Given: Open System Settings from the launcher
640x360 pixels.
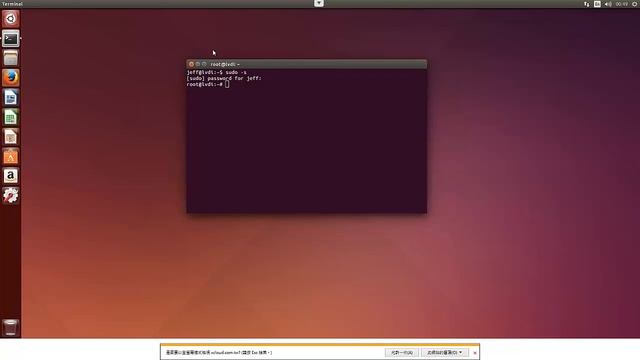Looking at the screenshot, I should (x=11, y=196).
